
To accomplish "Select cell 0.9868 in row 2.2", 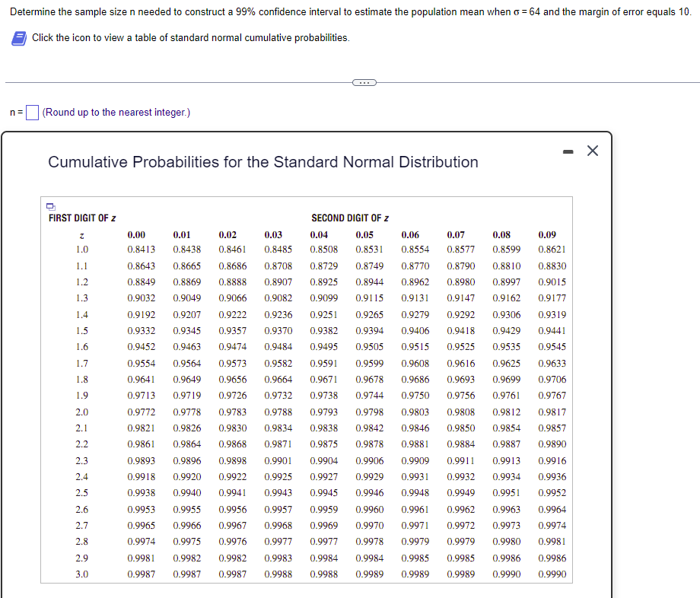I will click(233, 444).
